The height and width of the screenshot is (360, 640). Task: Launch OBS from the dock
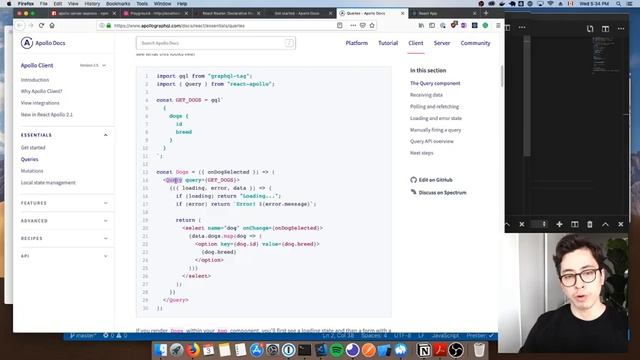pos(456,350)
